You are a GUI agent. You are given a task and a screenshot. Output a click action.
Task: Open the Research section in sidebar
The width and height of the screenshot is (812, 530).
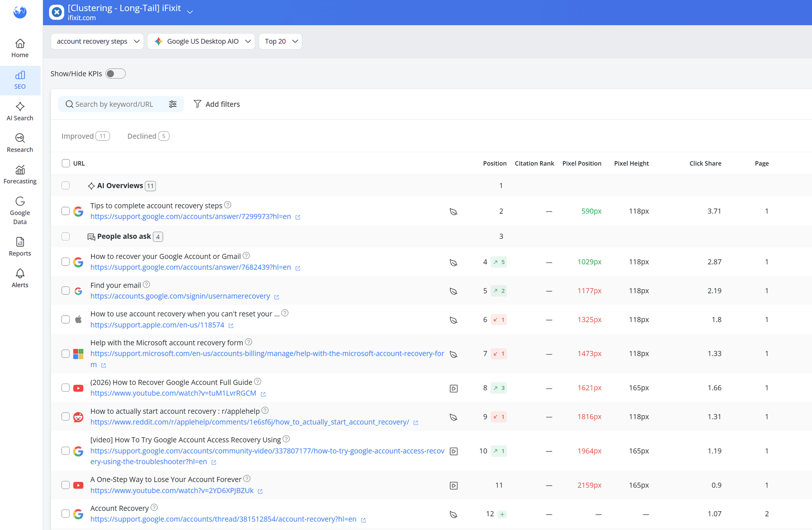pyautogui.click(x=20, y=143)
